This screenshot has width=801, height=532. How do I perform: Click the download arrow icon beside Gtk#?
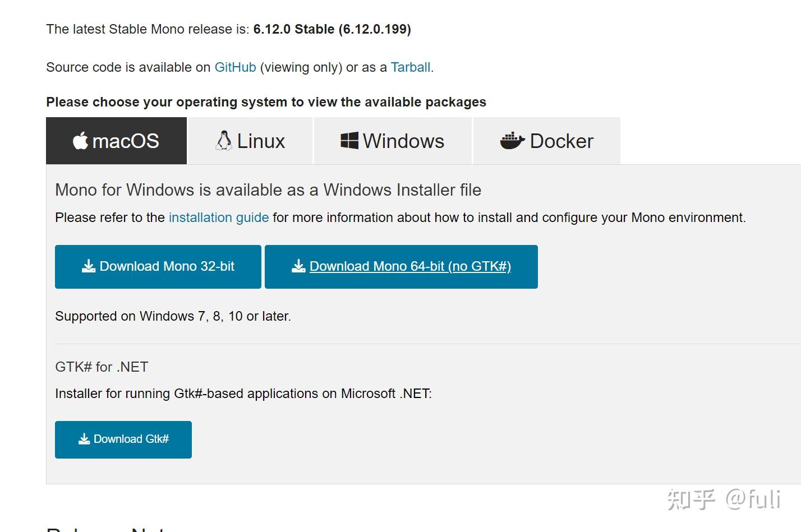click(x=84, y=439)
